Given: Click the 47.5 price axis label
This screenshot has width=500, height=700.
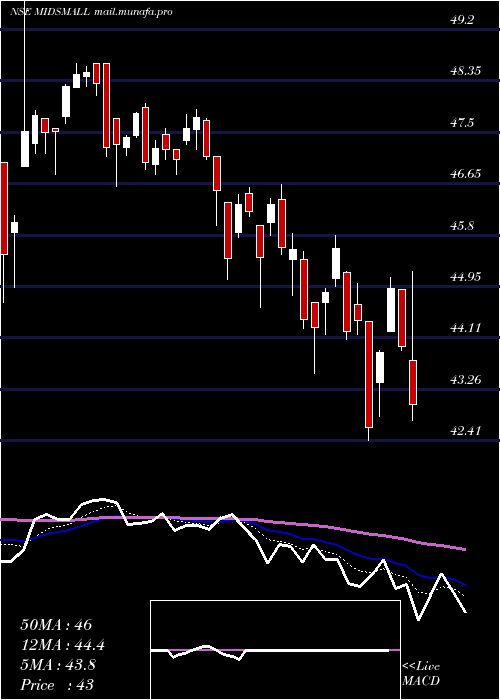Looking at the screenshot, I should coord(462,123).
